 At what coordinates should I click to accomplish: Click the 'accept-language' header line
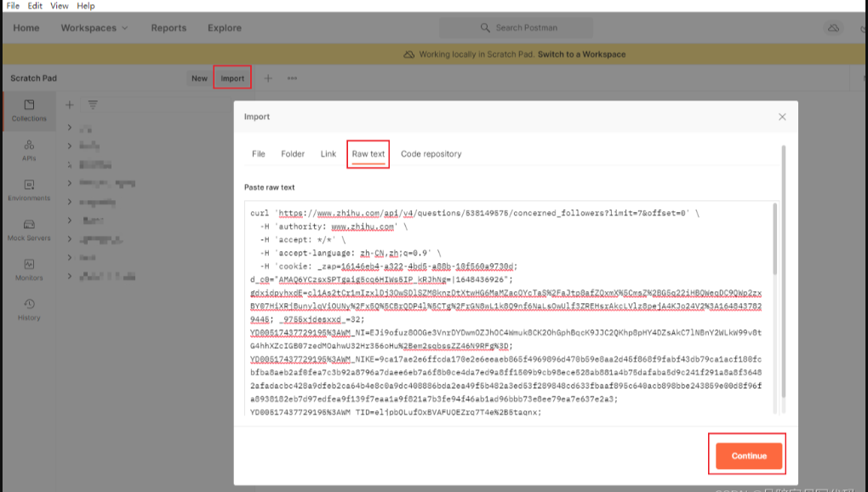[x=351, y=253]
